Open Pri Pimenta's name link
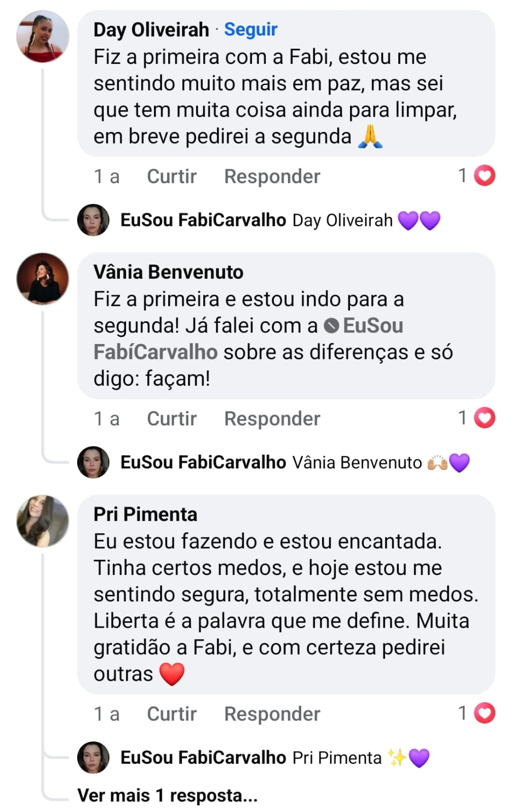Screen dimensions: 511x812 145,514
